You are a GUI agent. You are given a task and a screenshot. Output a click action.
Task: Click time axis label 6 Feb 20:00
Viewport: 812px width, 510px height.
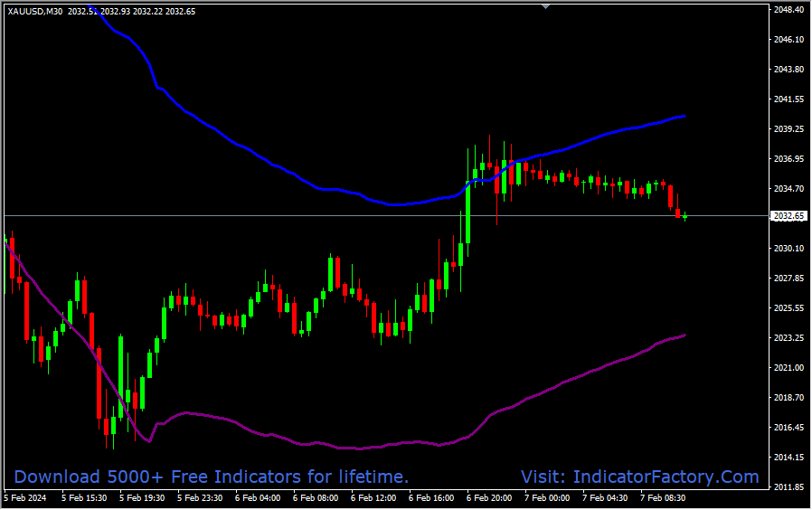pyautogui.click(x=489, y=498)
